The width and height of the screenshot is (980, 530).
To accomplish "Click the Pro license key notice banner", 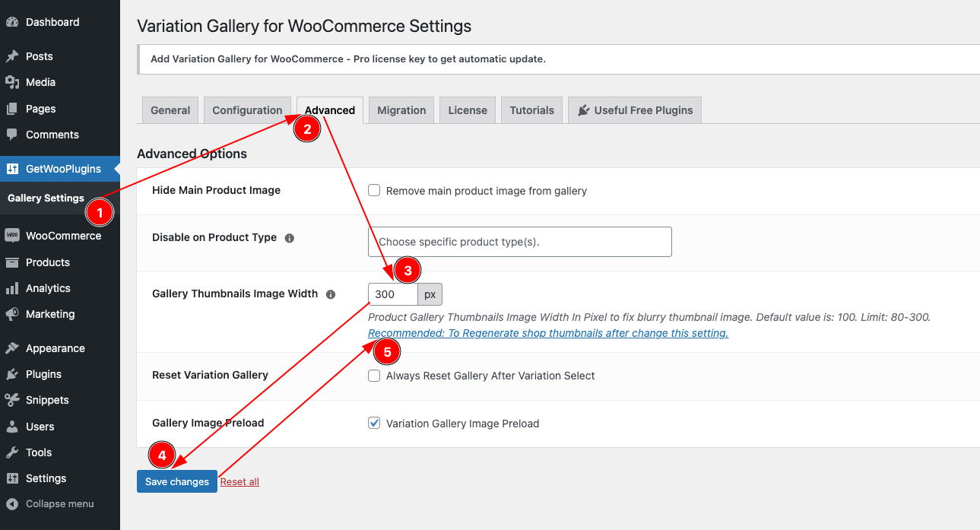I will click(559, 59).
